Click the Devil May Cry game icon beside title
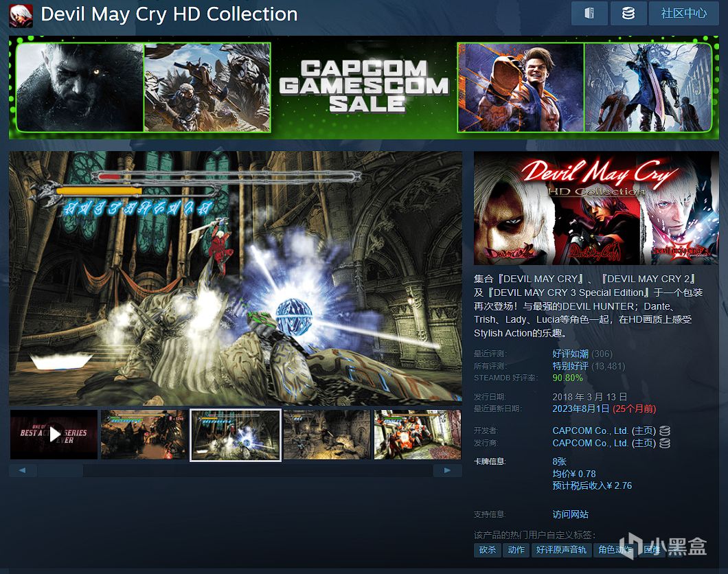 21,15
